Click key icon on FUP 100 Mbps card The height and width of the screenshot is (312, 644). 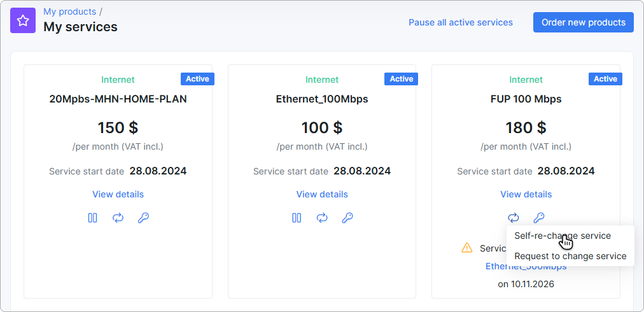[539, 218]
